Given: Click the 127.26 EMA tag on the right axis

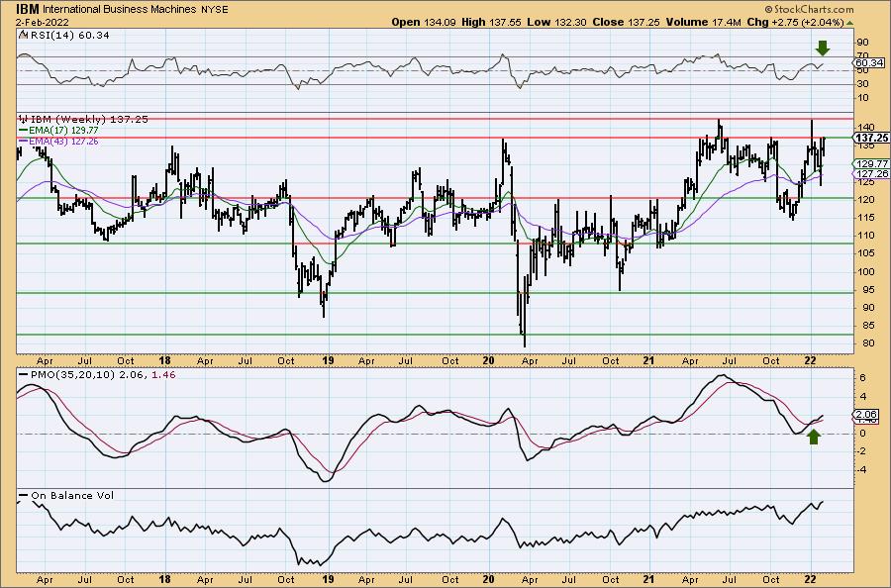Looking at the screenshot, I should [871, 174].
